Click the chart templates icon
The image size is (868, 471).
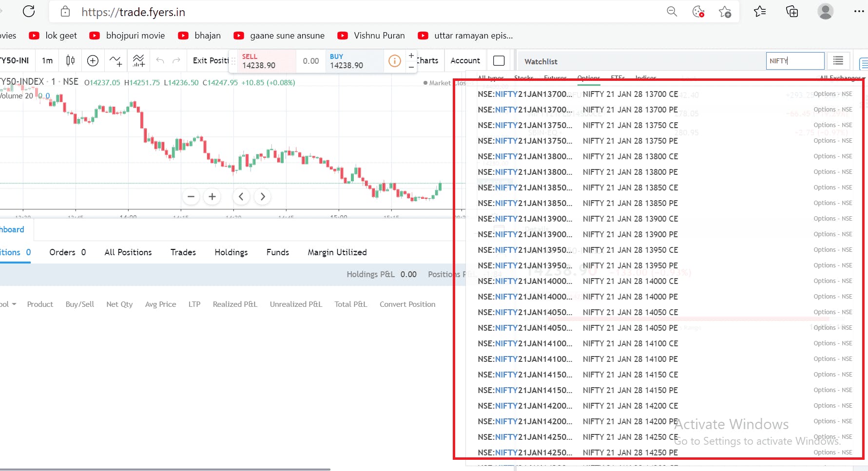click(x=138, y=60)
